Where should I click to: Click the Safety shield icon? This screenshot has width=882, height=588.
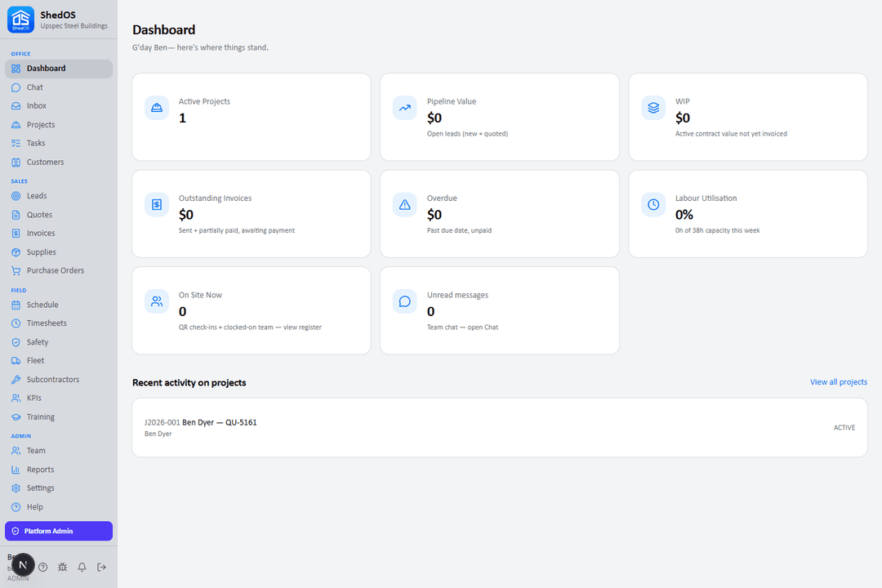16,342
